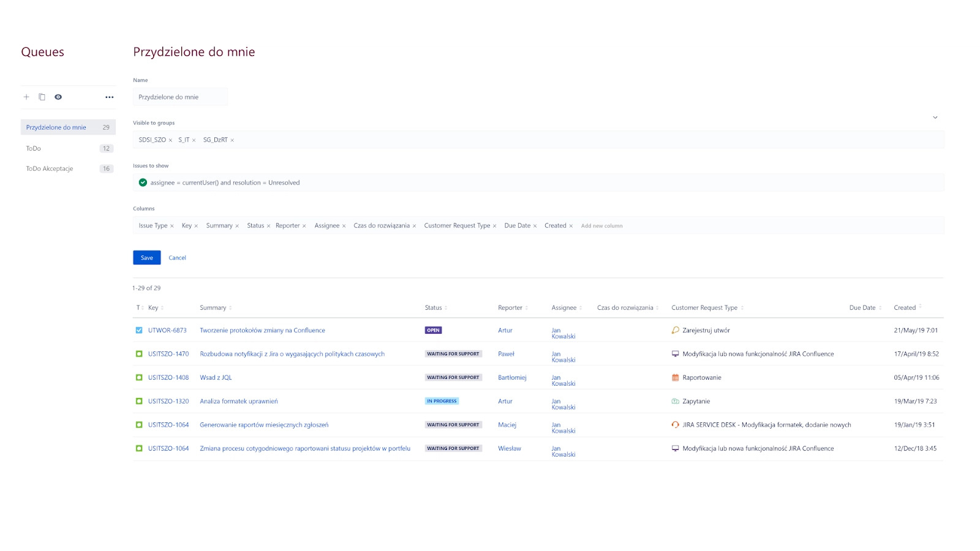Remove the Created column tag
Screen dimensions: 980x551
click(x=571, y=226)
